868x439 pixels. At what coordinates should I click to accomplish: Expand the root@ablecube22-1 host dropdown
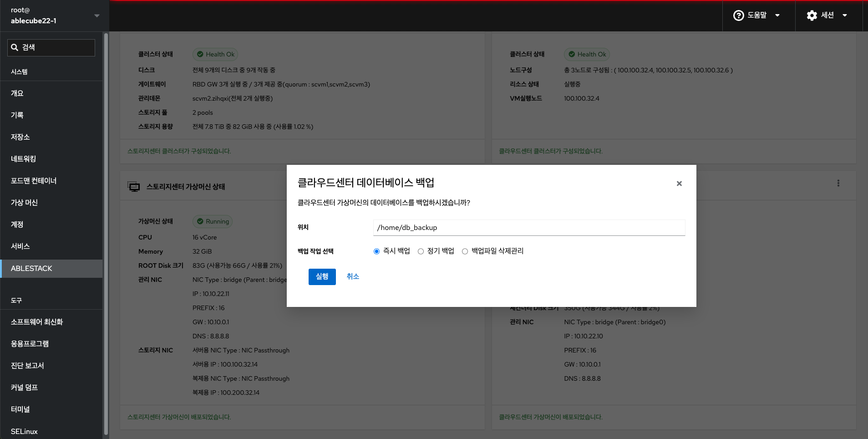click(x=96, y=15)
